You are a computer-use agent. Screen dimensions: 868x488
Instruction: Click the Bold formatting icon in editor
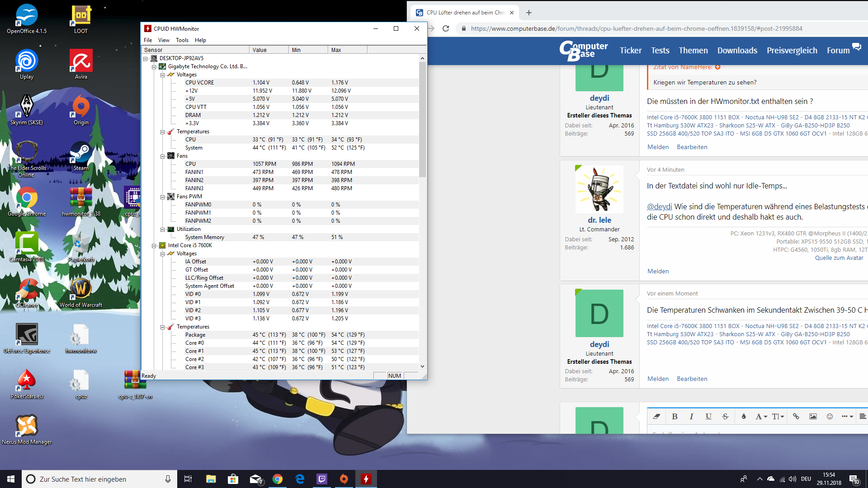(x=675, y=417)
